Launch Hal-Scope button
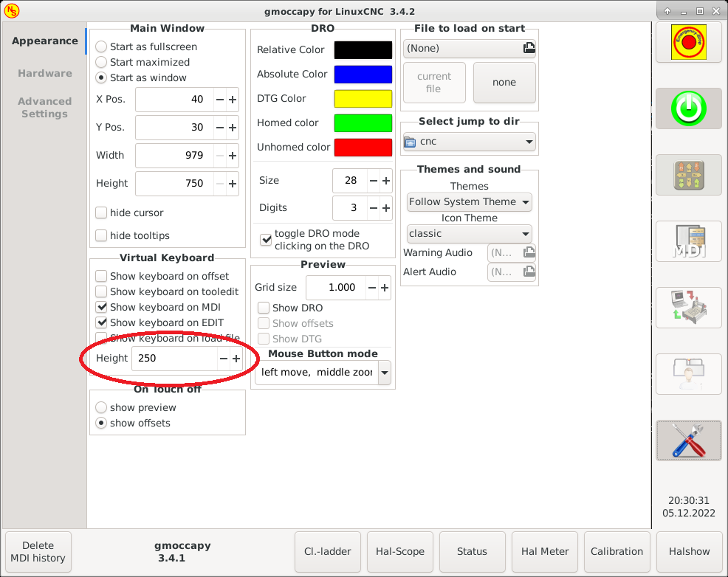The height and width of the screenshot is (577, 728). click(400, 552)
